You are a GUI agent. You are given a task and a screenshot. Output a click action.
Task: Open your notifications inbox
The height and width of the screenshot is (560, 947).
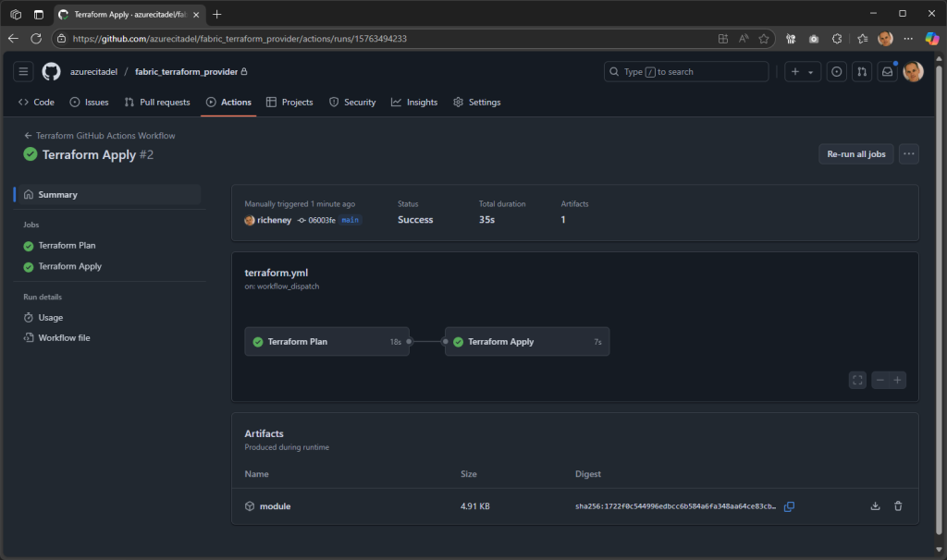(887, 71)
